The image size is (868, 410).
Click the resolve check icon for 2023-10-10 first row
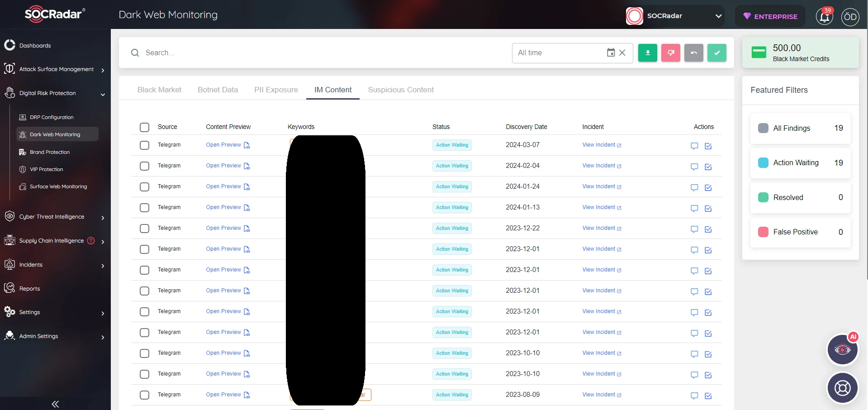[708, 354]
